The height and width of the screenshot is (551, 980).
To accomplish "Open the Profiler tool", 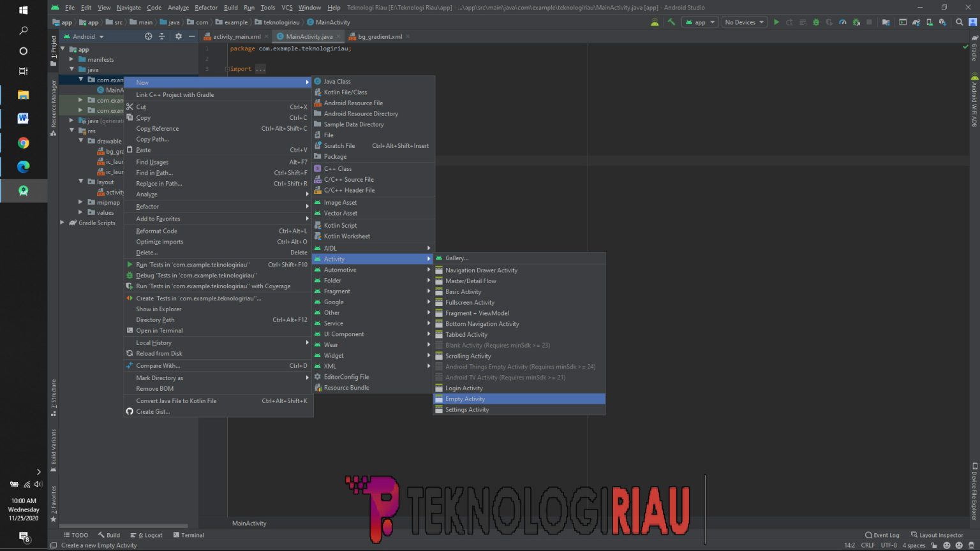I will pos(842,22).
